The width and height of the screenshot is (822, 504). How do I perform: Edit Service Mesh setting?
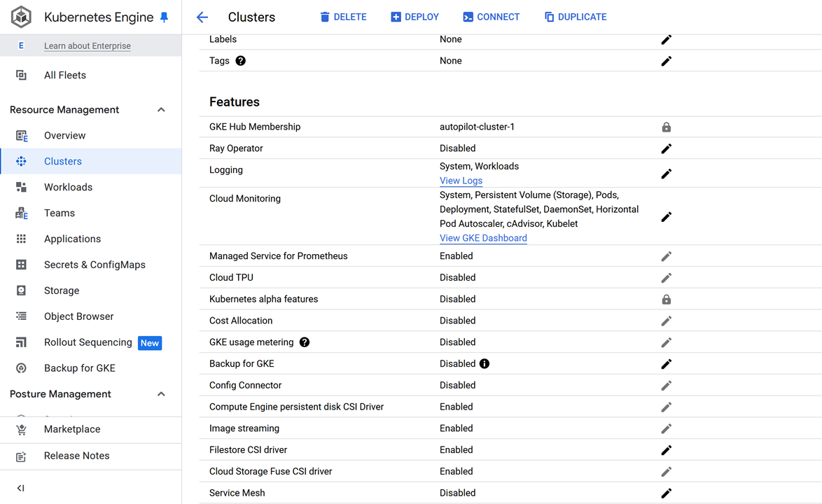click(x=667, y=493)
